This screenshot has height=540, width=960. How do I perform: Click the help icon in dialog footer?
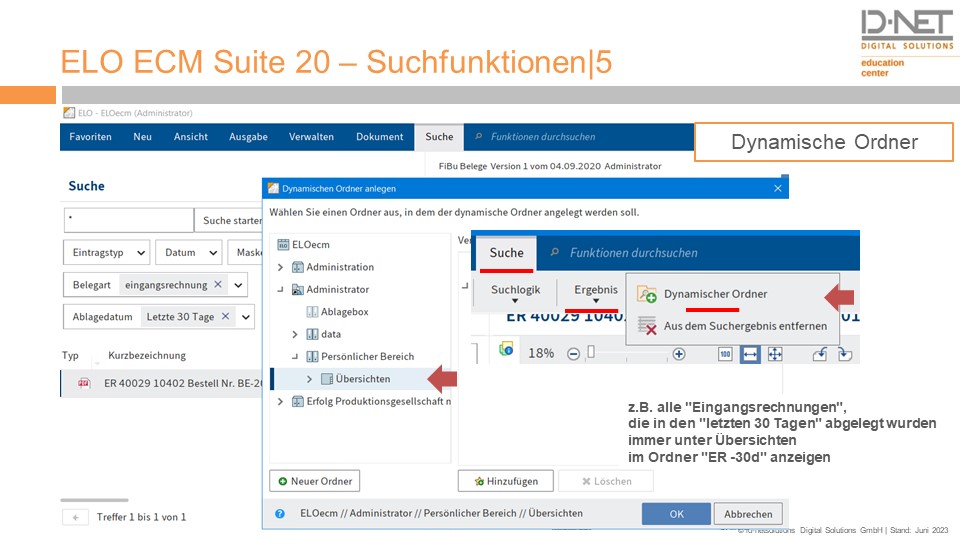[x=280, y=514]
